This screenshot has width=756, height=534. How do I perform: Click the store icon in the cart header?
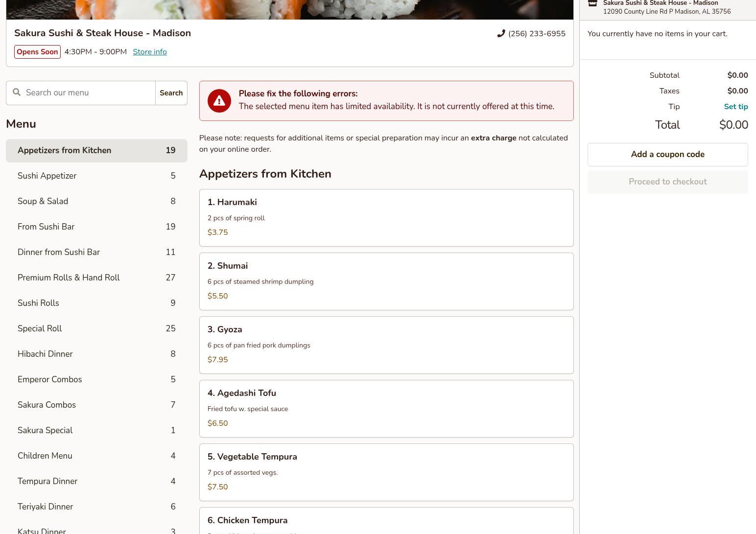[592, 3]
